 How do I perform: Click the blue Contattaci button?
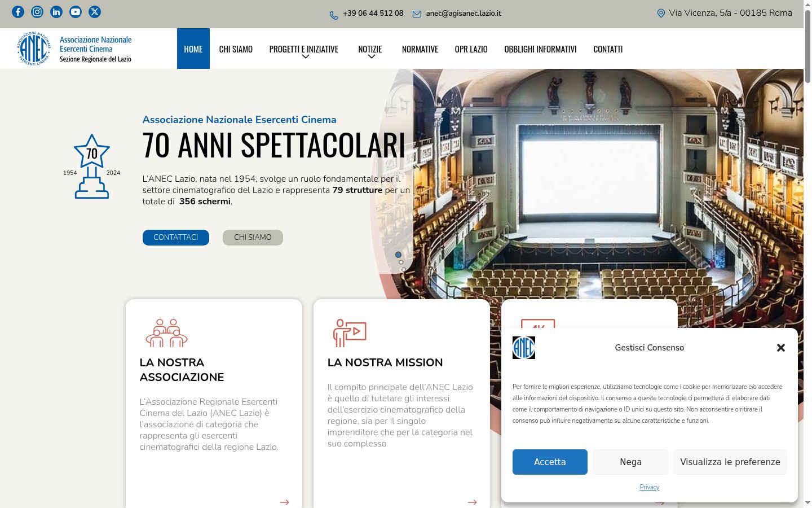point(176,238)
